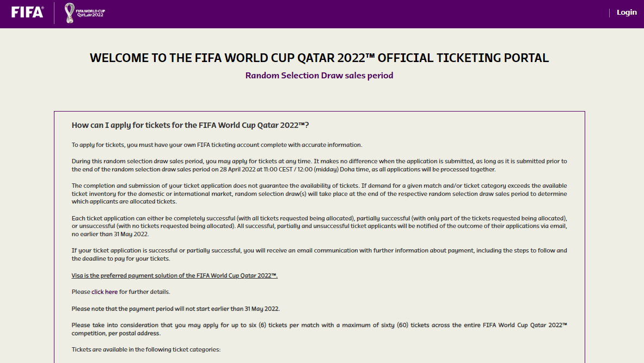Click the paragraph starting 'The completion and submission'
Image resolution: width=644 pixels, height=363 pixels.
pos(319,193)
